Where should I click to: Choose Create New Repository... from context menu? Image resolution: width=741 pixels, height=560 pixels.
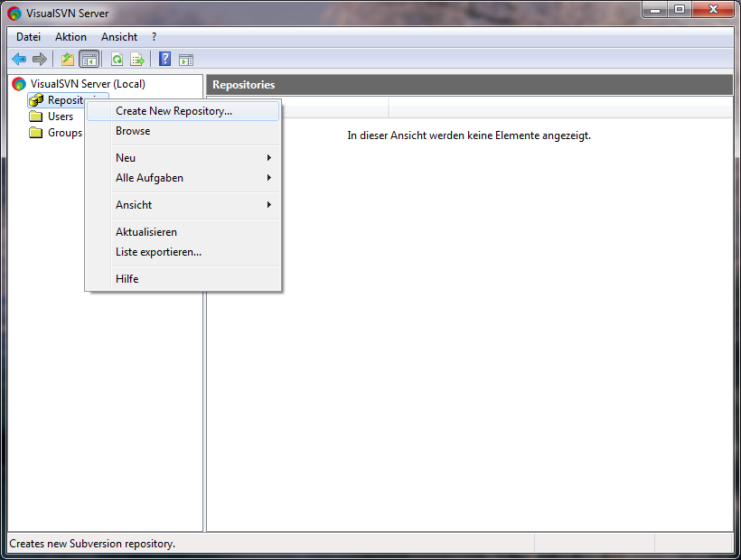[183, 111]
